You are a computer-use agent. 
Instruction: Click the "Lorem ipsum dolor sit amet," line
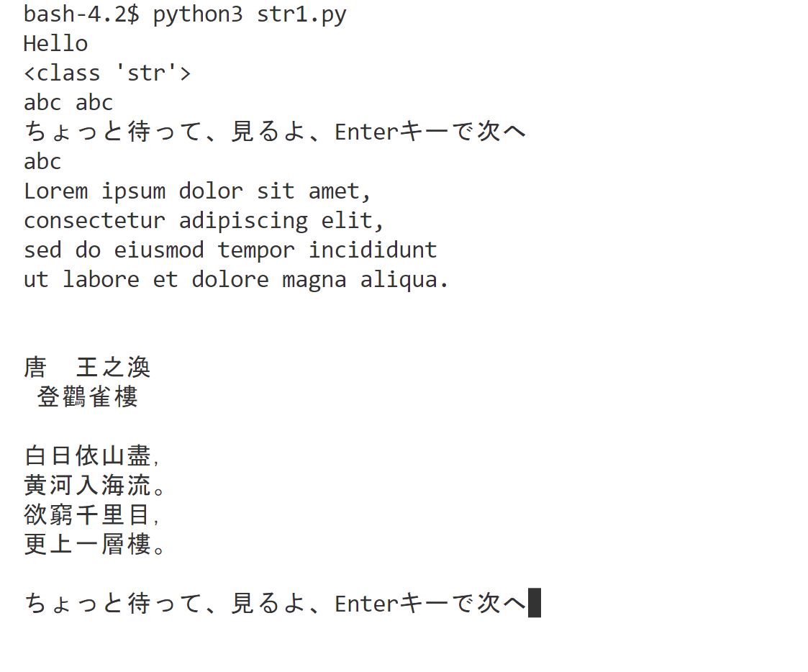[x=198, y=191]
